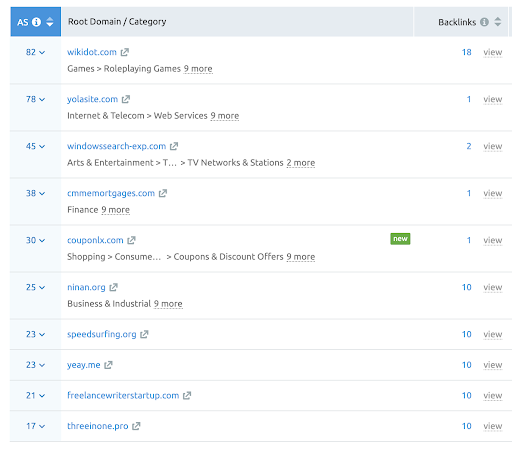The height and width of the screenshot is (450, 512).
Task: Click view for freelancewriterstartup.com backlinks
Action: 493,396
